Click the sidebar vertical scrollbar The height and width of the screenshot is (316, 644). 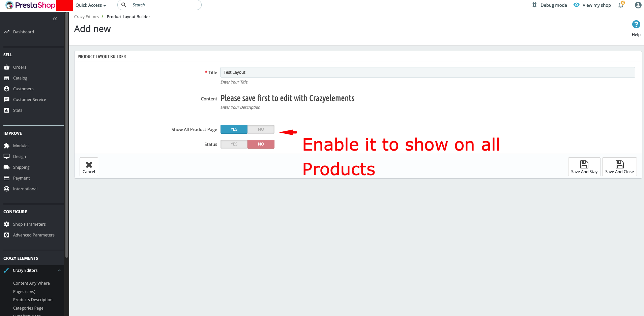coord(67,135)
